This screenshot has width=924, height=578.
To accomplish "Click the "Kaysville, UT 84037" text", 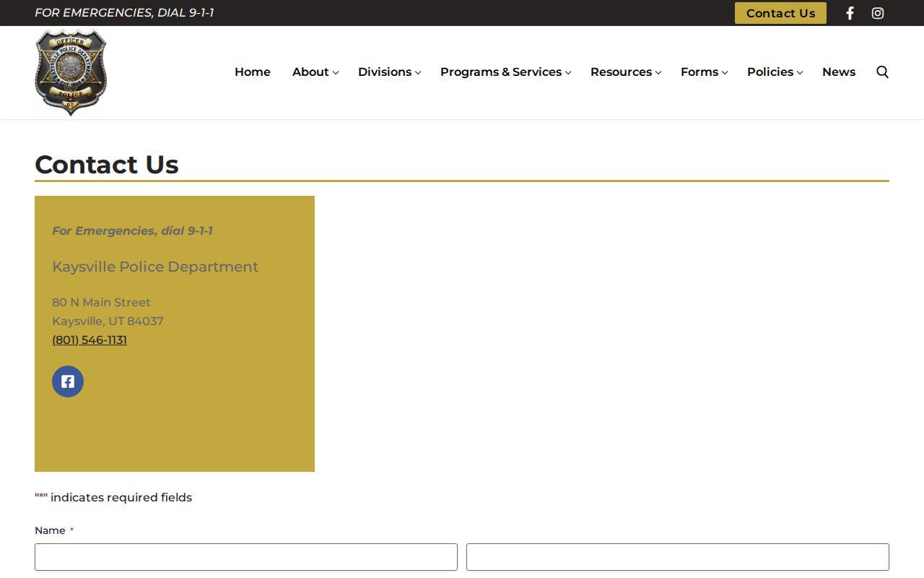I will [x=108, y=321].
